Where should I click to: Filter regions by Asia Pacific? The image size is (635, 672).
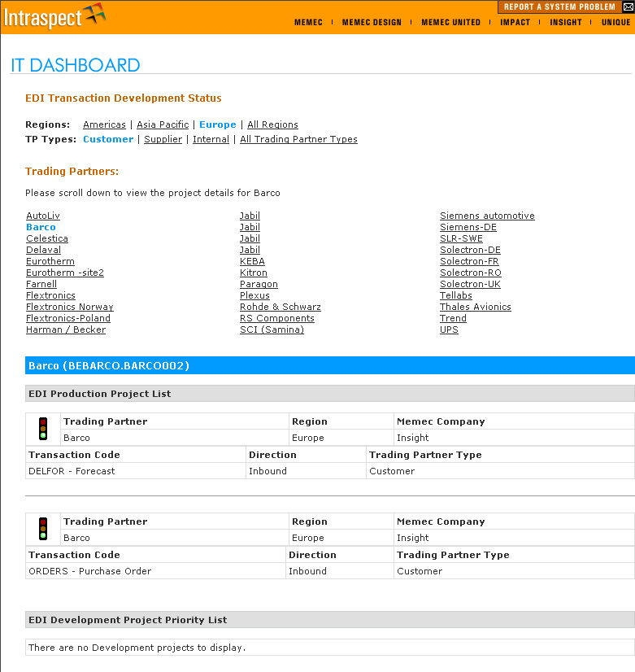coord(163,124)
